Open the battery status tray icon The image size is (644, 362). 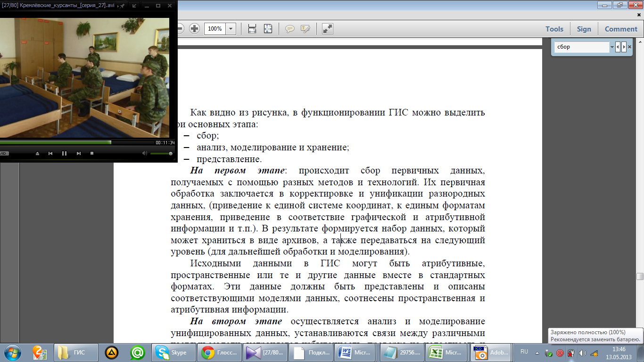point(571,353)
